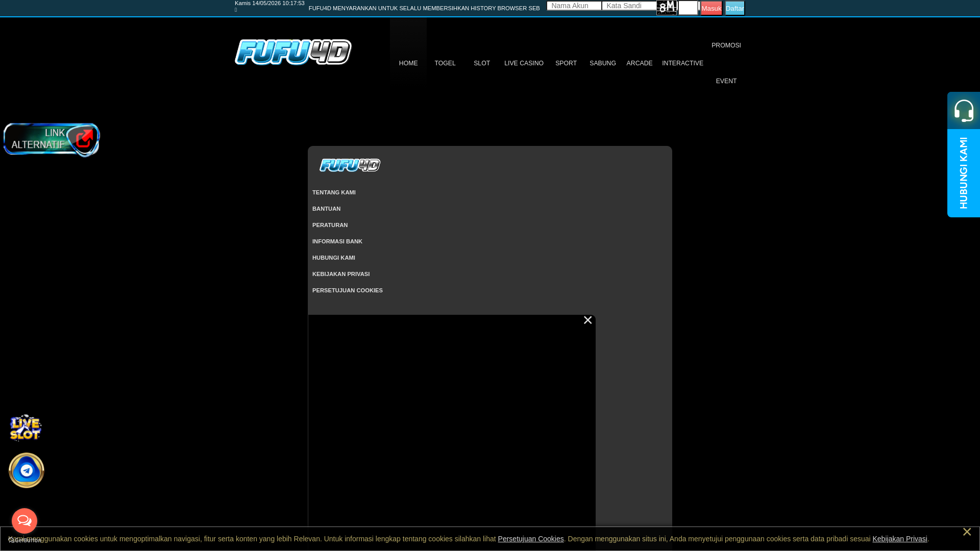980x551 pixels.
Task: Click the headset support icon
Action: tap(964, 111)
